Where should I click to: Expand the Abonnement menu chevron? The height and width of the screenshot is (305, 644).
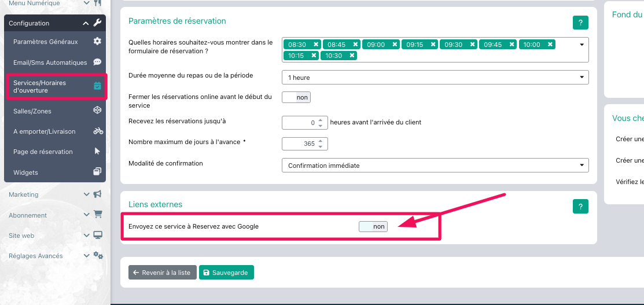(x=86, y=215)
